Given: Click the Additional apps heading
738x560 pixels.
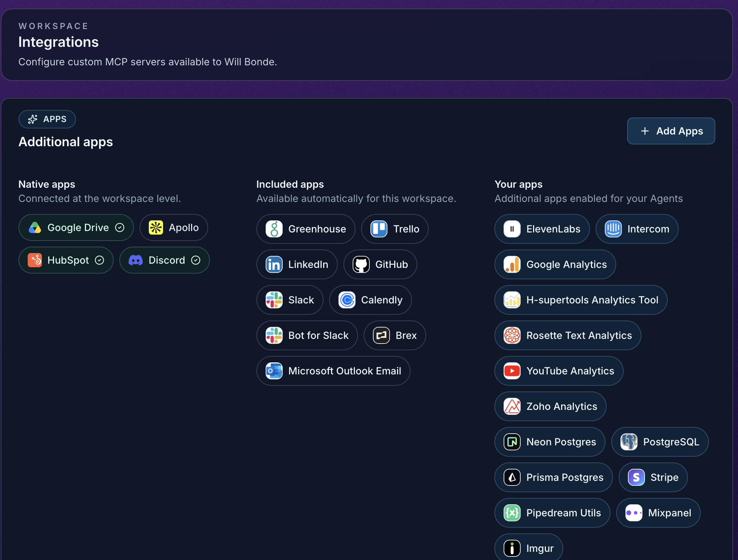Looking at the screenshot, I should click(66, 142).
